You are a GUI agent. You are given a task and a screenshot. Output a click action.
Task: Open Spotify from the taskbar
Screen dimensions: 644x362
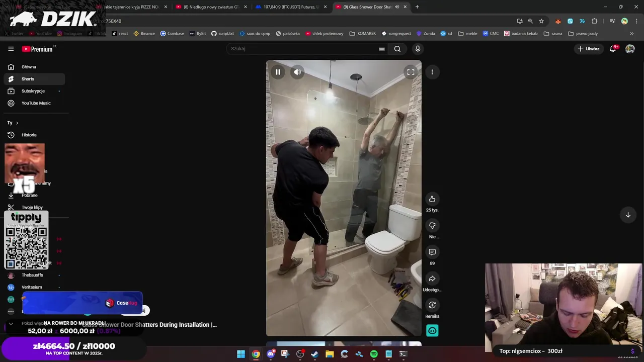pos(374,354)
